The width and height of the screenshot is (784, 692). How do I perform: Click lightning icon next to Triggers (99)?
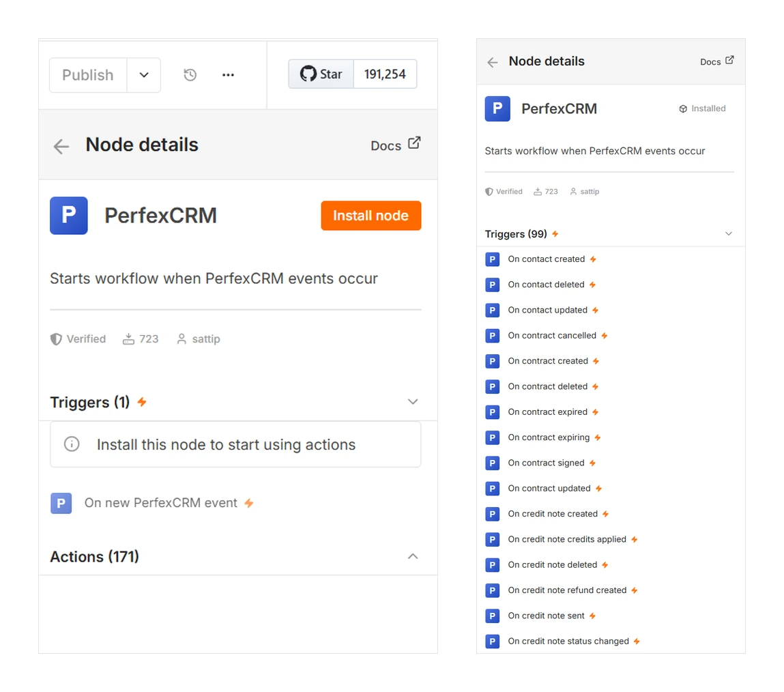tap(555, 234)
